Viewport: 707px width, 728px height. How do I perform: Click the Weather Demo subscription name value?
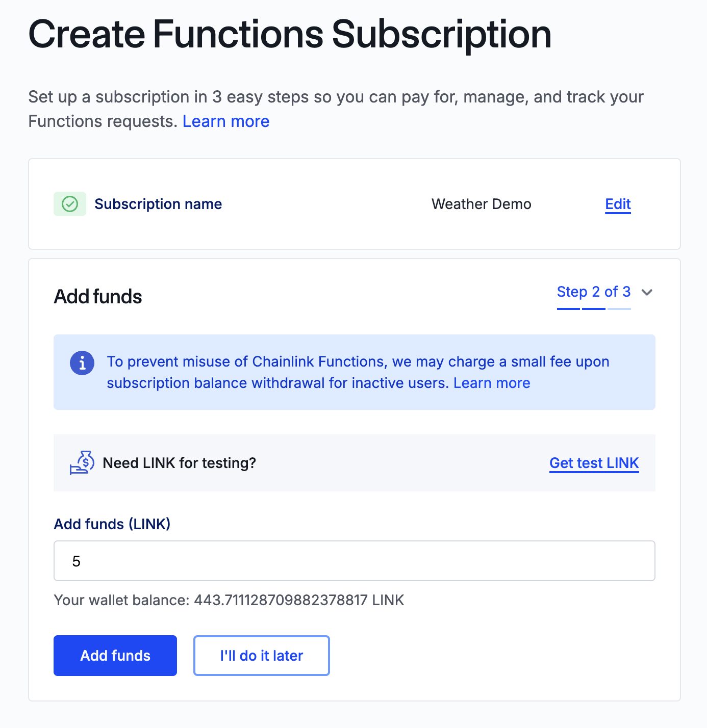pos(481,204)
